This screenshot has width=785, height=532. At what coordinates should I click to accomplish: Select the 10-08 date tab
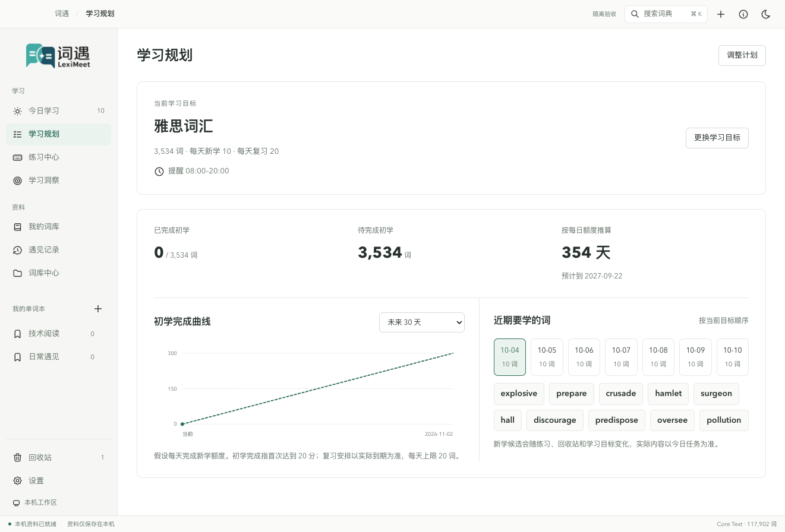658,357
